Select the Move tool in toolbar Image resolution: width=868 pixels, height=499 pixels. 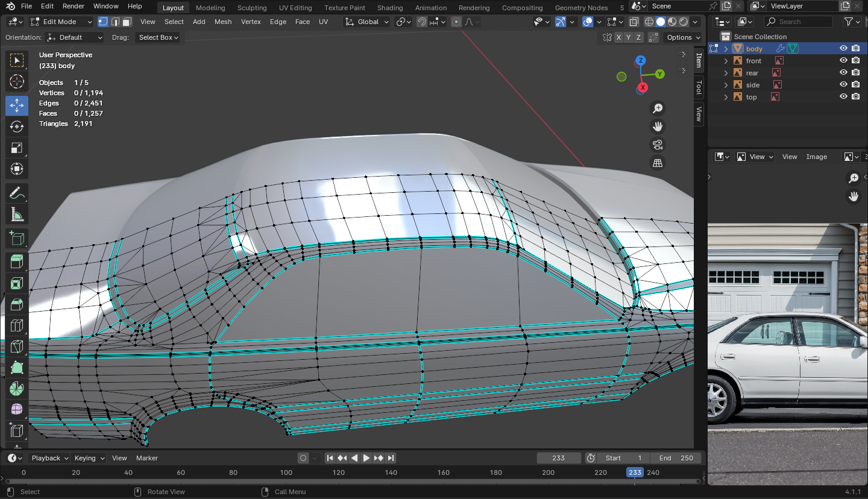17,105
